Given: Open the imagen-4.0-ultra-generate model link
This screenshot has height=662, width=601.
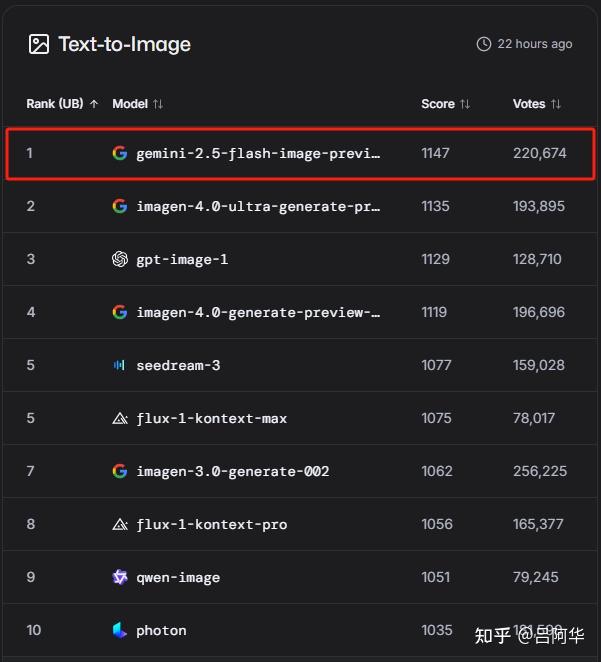Looking at the screenshot, I should 258,206.
